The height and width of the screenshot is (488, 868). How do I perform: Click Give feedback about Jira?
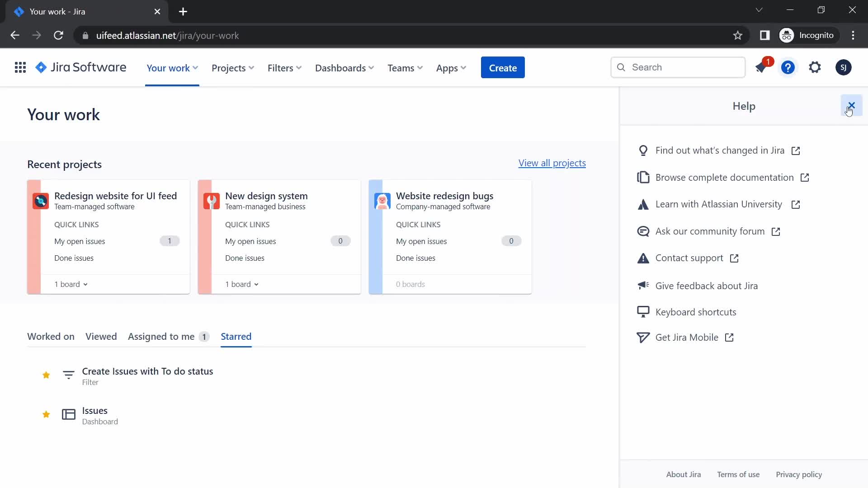tap(707, 286)
